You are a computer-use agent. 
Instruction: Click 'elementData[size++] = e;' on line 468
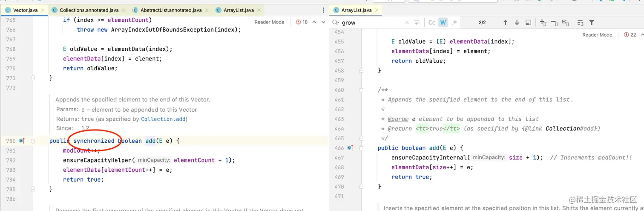pyautogui.click(x=432, y=167)
